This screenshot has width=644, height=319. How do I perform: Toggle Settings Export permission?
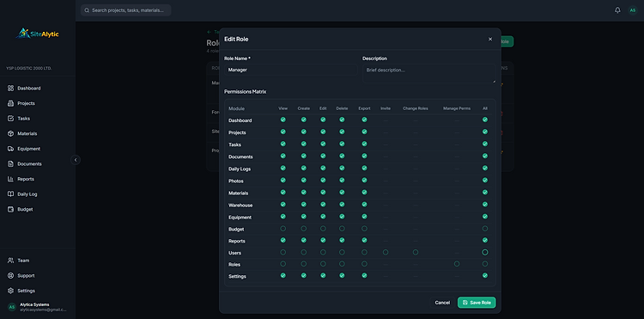[x=364, y=275]
